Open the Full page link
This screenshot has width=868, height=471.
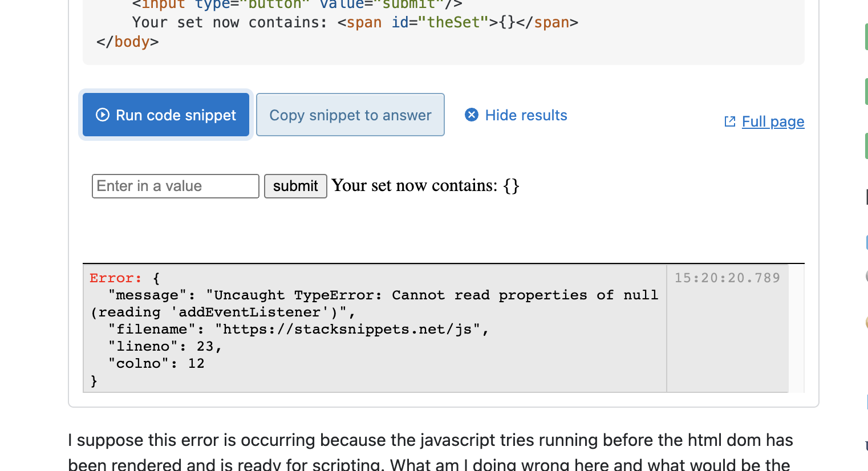click(x=773, y=121)
